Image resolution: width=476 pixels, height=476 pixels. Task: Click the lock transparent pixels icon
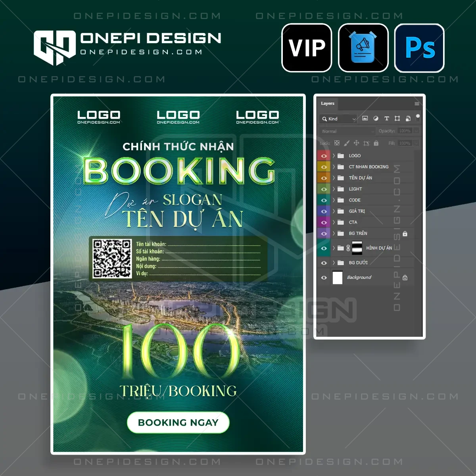(337, 143)
